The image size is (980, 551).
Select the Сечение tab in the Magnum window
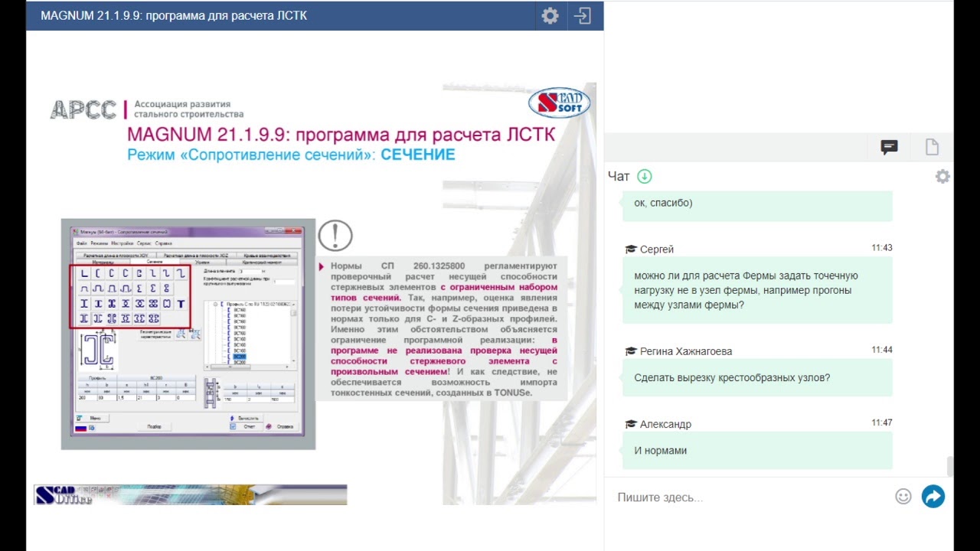[x=155, y=262]
